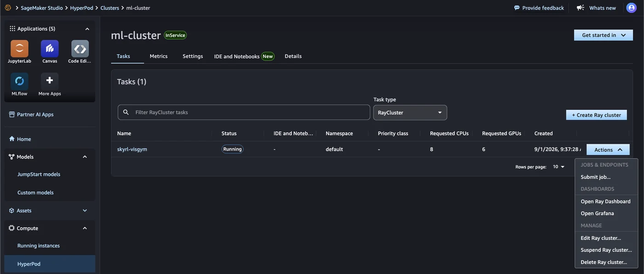Select HyperPod in the sidebar
The width and height of the screenshot is (644, 274).
50,264
